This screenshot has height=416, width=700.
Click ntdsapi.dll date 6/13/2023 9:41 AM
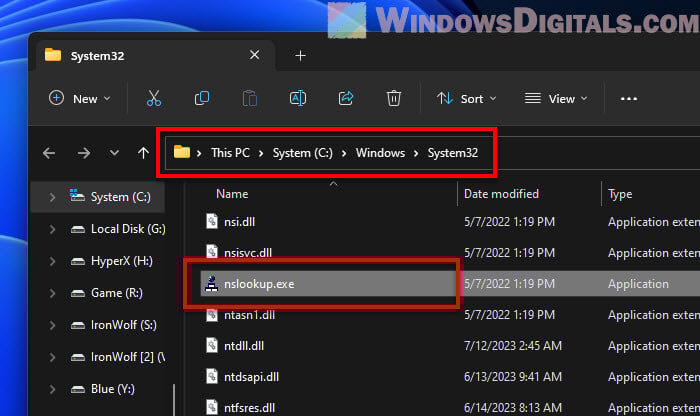(x=512, y=377)
